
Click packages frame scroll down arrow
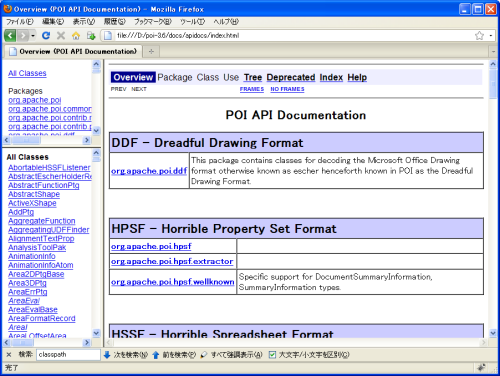(x=96, y=130)
